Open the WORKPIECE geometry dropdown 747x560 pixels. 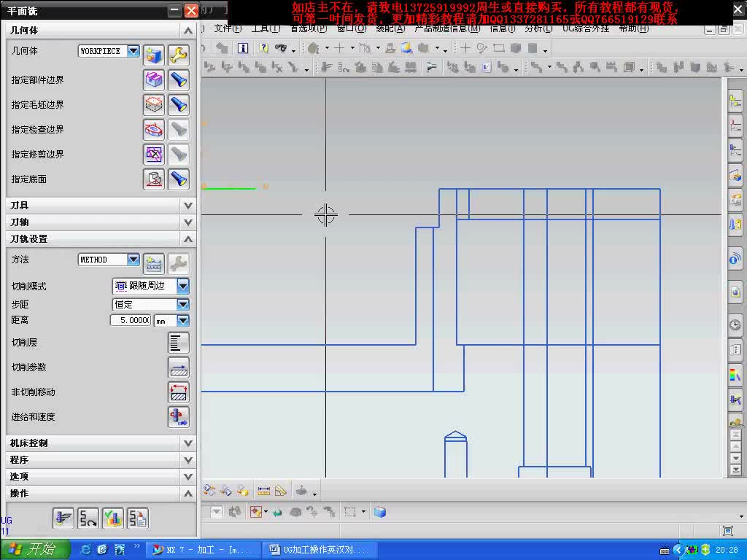(x=133, y=50)
